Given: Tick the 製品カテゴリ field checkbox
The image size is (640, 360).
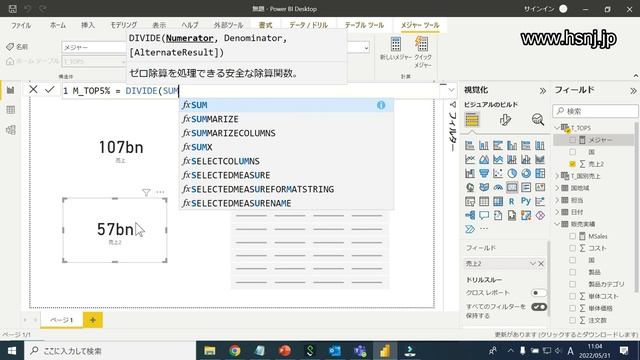Looking at the screenshot, I should click(572, 284).
